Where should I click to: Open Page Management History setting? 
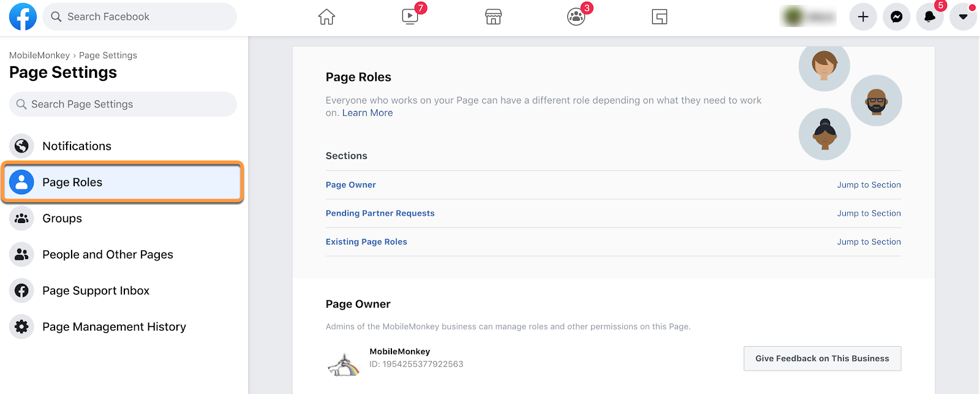[x=123, y=327]
